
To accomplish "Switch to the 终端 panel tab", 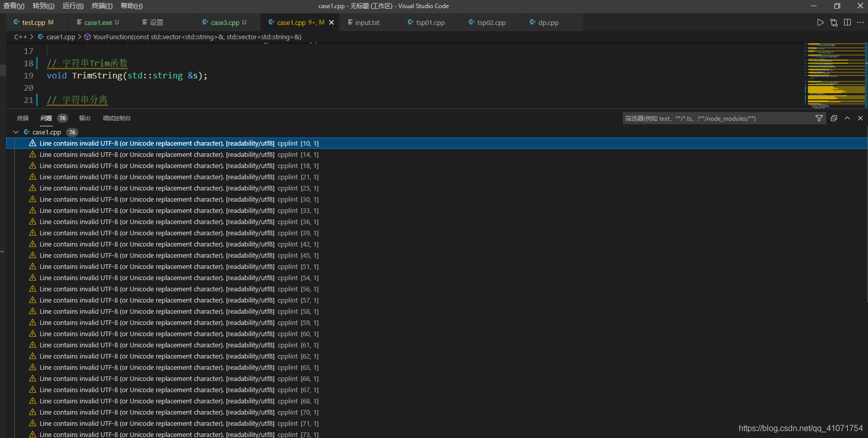I will click(23, 118).
